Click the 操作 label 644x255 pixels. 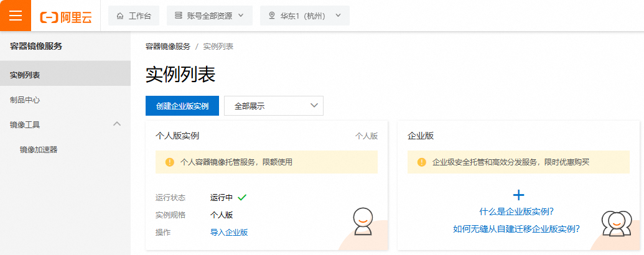(x=163, y=233)
